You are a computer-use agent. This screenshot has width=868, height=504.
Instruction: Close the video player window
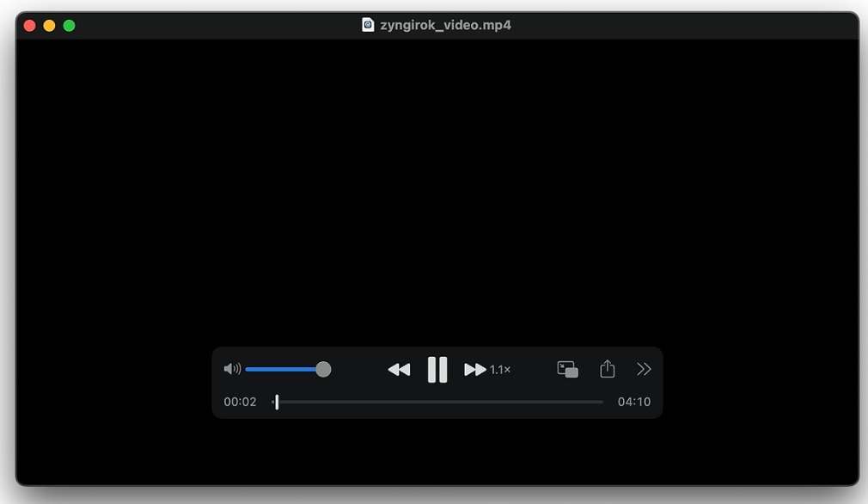click(x=29, y=26)
